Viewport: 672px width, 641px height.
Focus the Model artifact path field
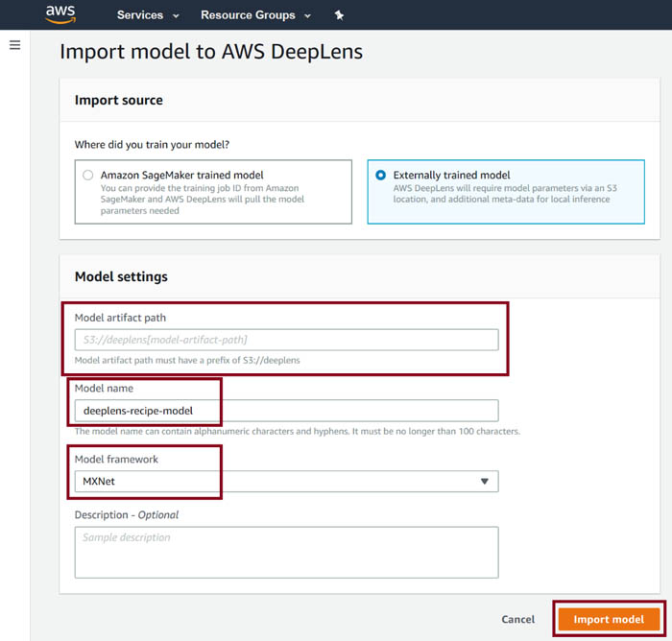point(286,340)
